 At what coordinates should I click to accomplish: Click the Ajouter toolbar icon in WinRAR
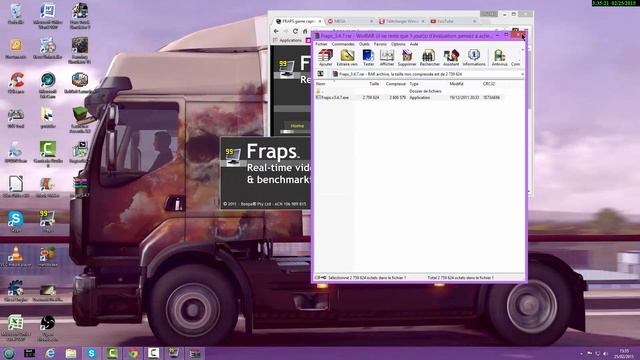tap(325, 58)
